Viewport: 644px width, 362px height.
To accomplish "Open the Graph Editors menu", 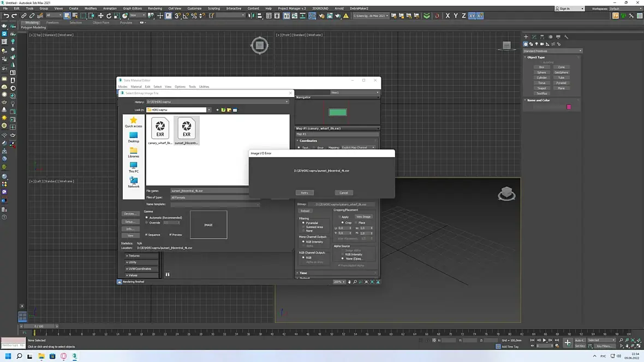I will 132,9.
